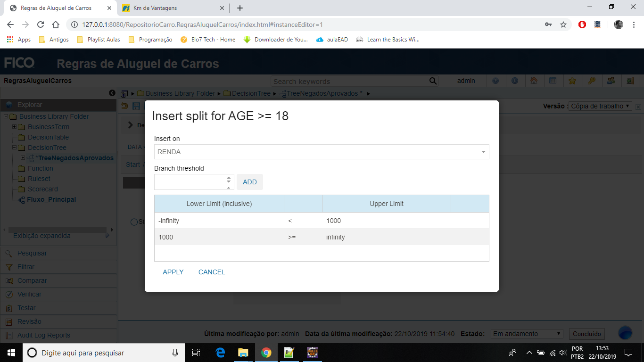Screen dimensions: 644x362
Task: Expand the BusinessTerm tree node
Action: (15, 126)
